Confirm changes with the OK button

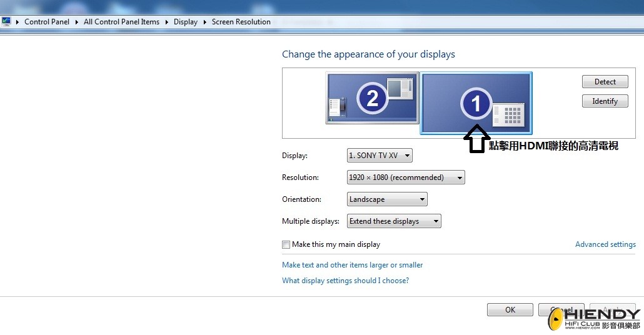[x=510, y=309]
